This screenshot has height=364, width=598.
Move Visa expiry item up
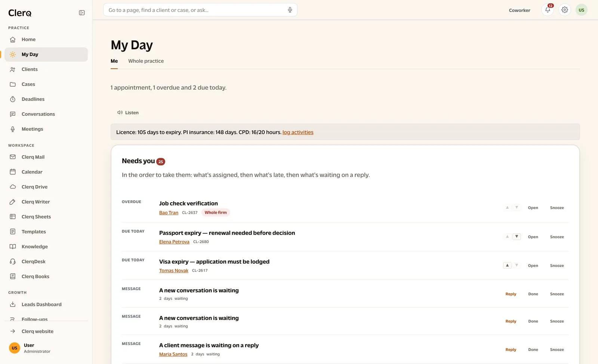507,265
